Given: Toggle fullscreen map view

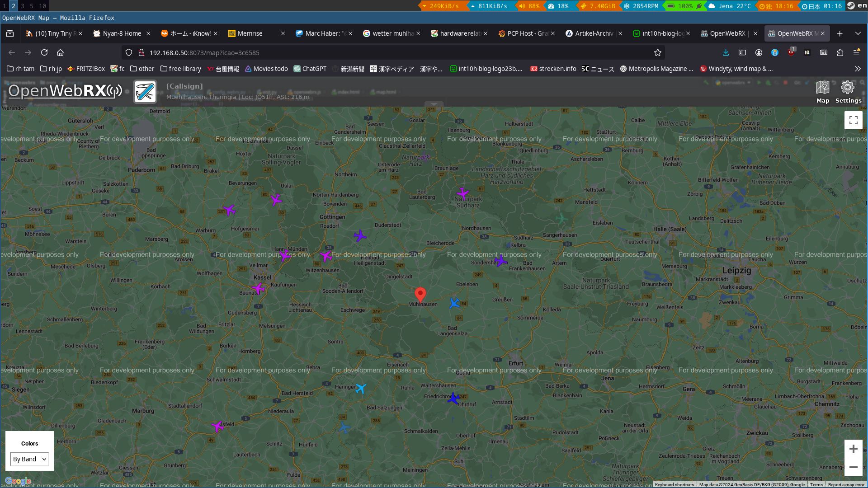Looking at the screenshot, I should click(x=854, y=120).
